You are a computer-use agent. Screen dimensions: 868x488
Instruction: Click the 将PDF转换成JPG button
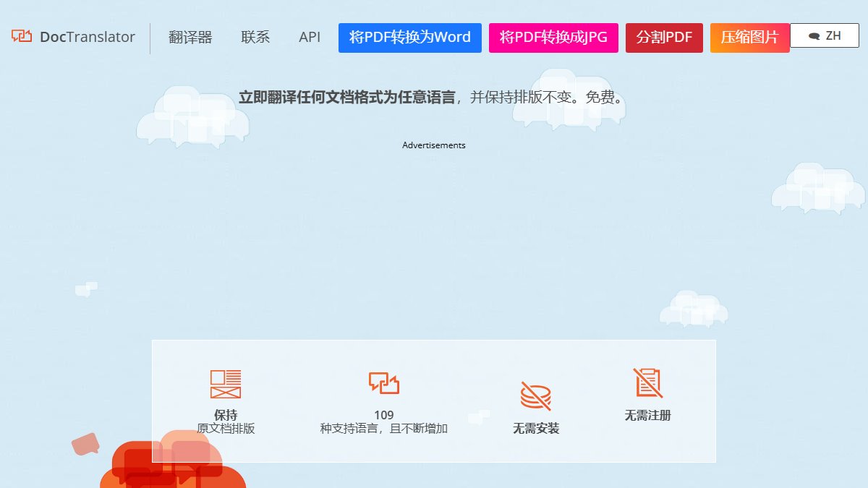click(553, 38)
